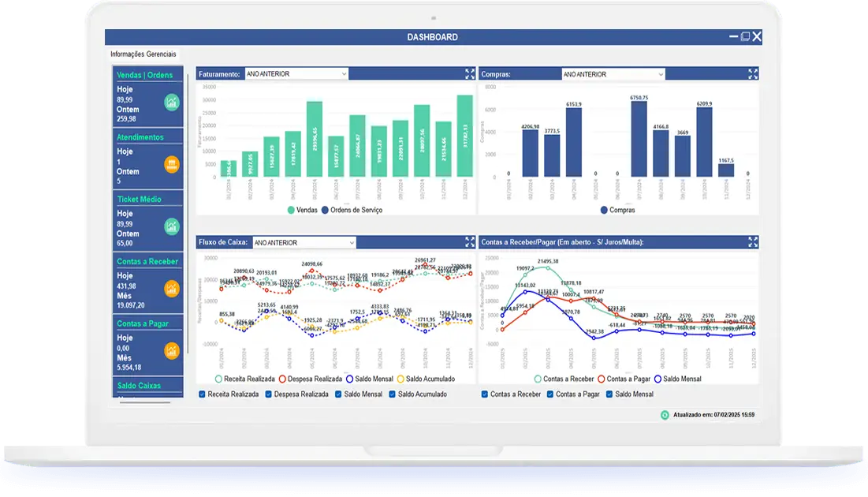The width and height of the screenshot is (868, 497).
Task: Maximize the Fluxo de Caixa chart panel
Action: click(x=470, y=242)
